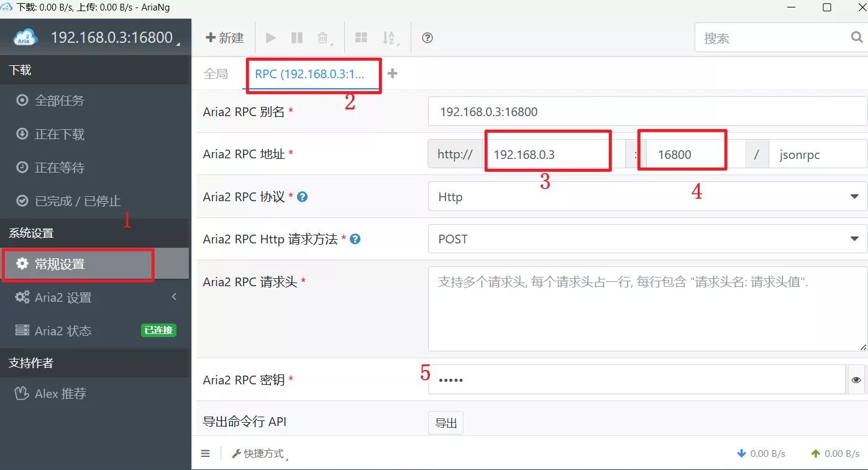Expand the Aria2 设置 chevron

[174, 297]
